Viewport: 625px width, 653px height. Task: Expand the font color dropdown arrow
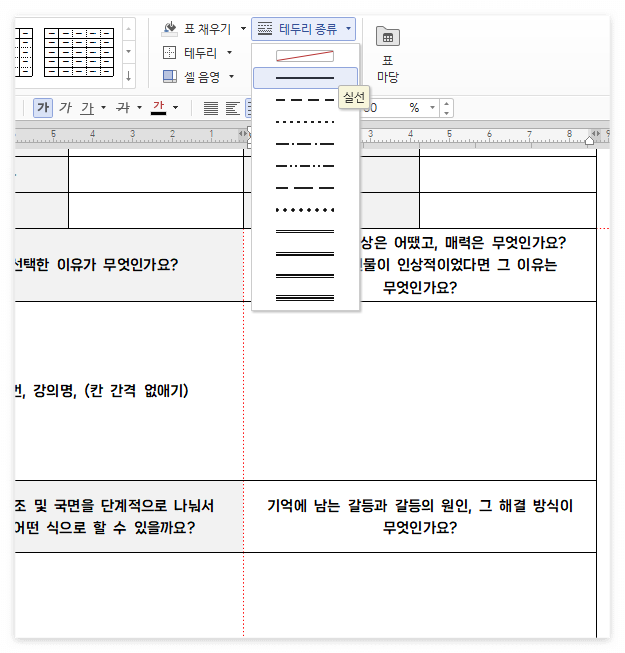(x=175, y=108)
